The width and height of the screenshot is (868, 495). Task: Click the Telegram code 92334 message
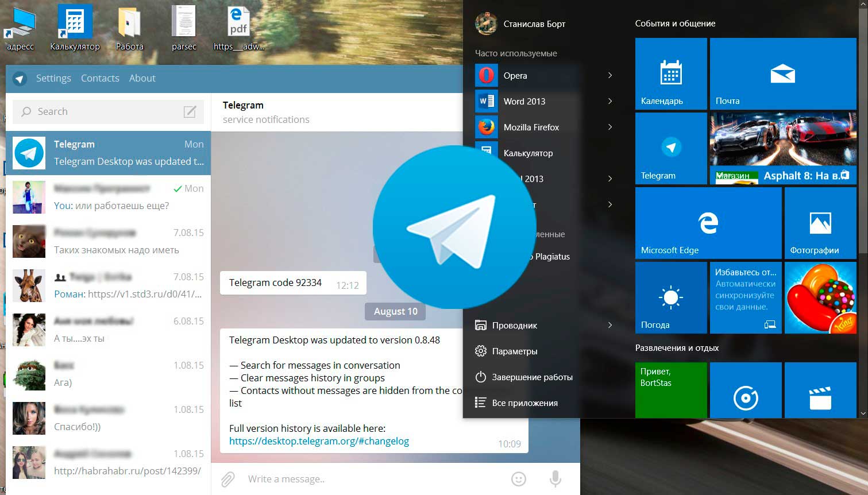(x=293, y=283)
